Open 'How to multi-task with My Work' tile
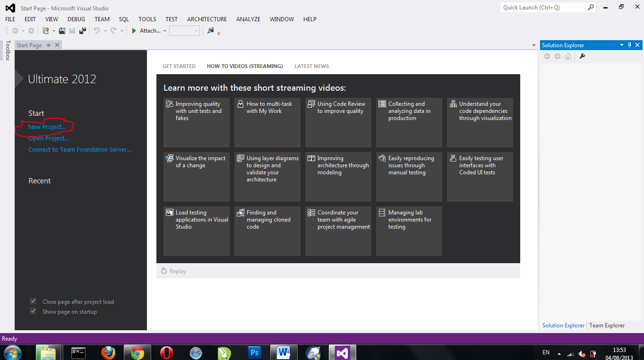The image size is (644, 360). 267,123
